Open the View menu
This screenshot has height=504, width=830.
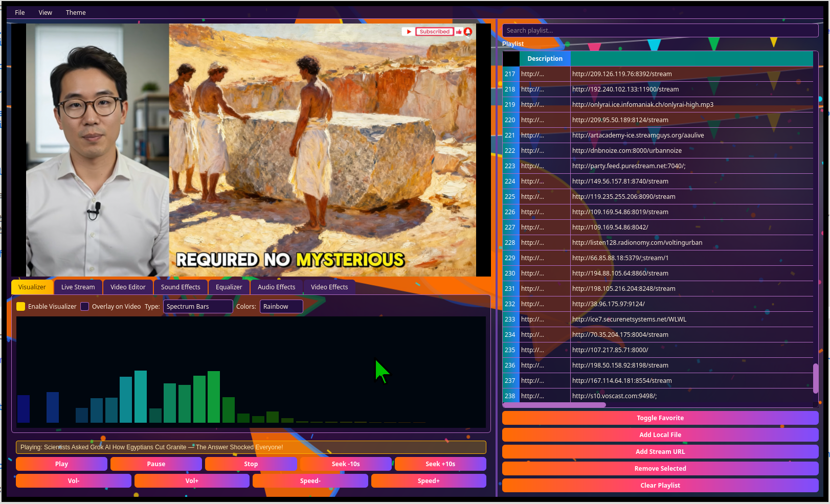[46, 13]
